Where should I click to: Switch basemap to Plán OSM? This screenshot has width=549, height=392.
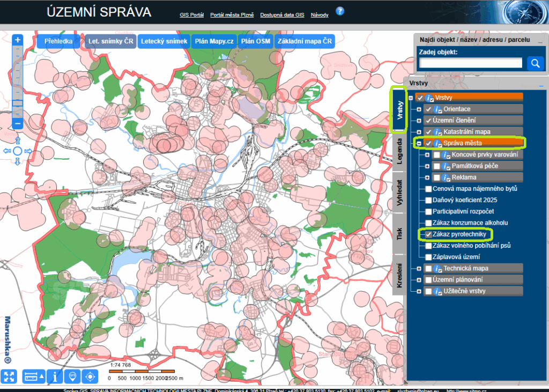tap(255, 40)
